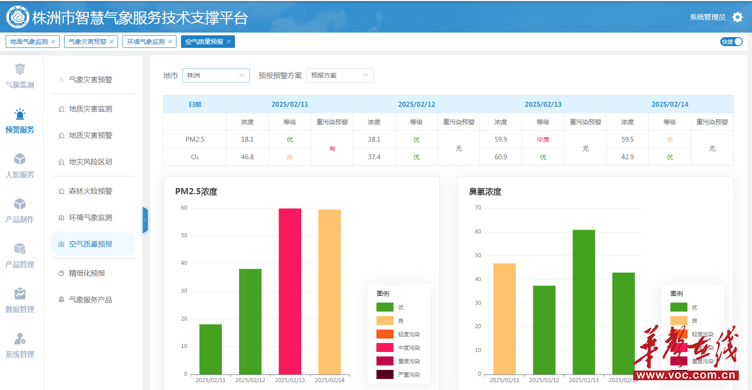
Task: Click the PM2.5 bar for 2025/02/12
Action: pyautogui.click(x=250, y=322)
